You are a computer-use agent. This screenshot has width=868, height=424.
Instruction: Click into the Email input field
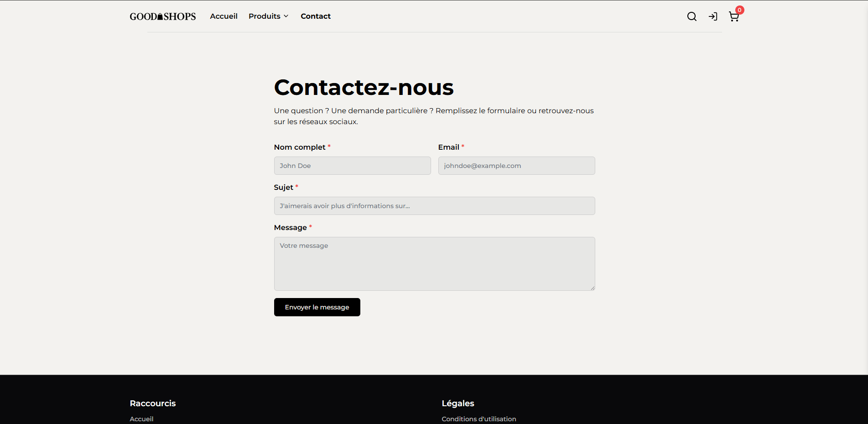coord(516,166)
